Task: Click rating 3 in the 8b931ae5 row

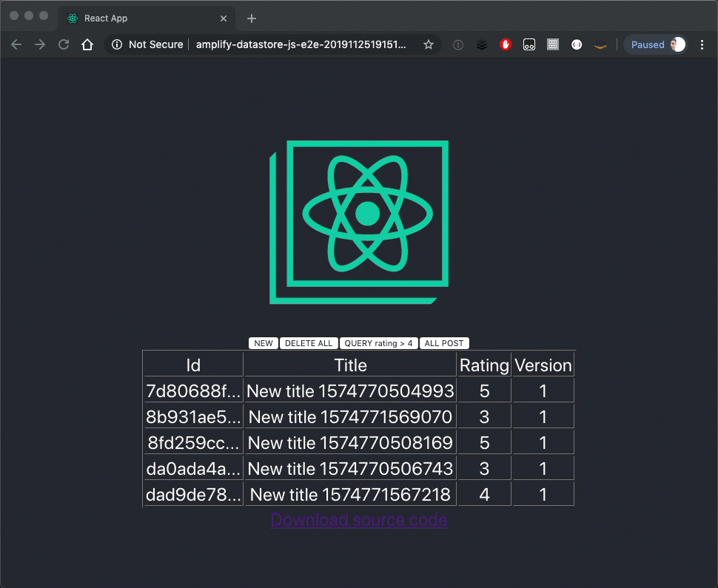Action: click(485, 417)
